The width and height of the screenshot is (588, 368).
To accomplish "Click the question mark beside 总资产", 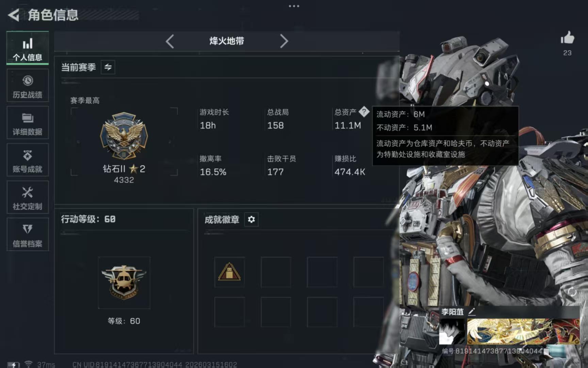I will point(364,112).
